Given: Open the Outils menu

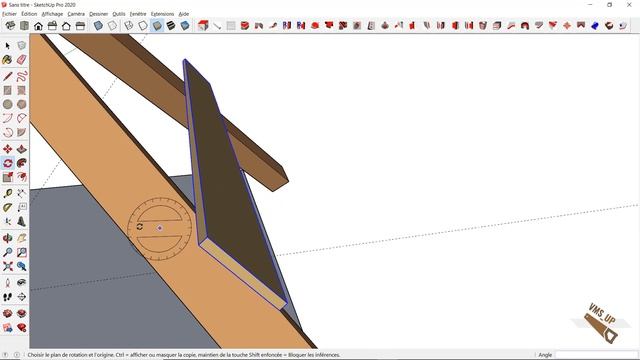Looking at the screenshot, I should point(119,14).
